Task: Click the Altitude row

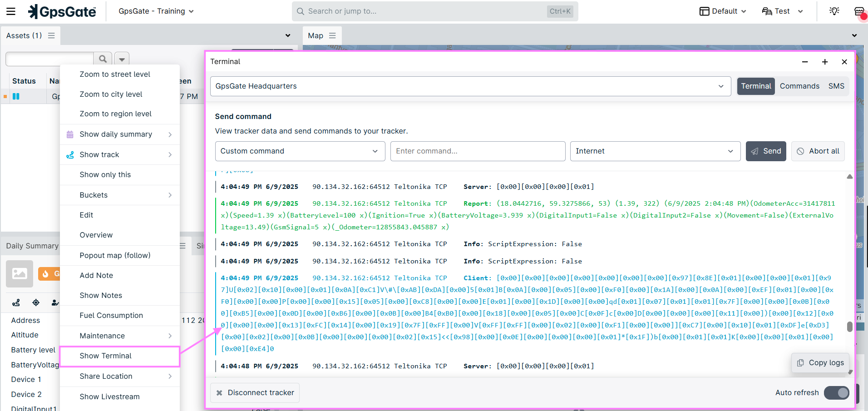Action: tap(25, 335)
